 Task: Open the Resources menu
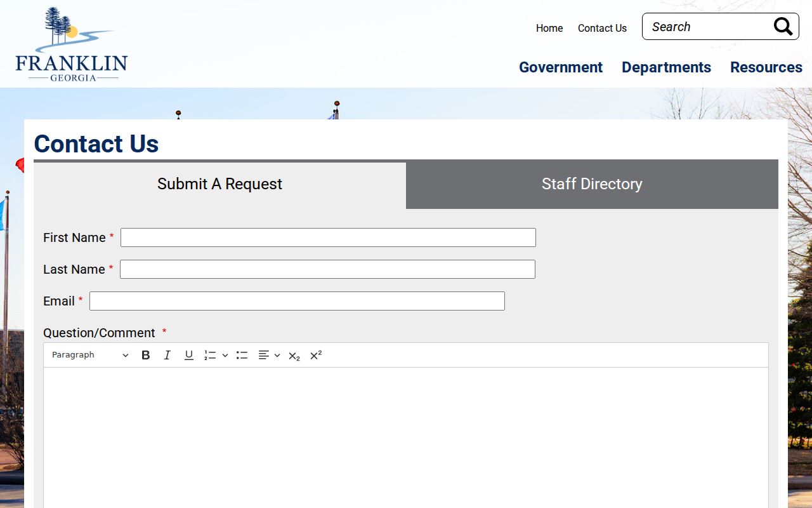(766, 67)
